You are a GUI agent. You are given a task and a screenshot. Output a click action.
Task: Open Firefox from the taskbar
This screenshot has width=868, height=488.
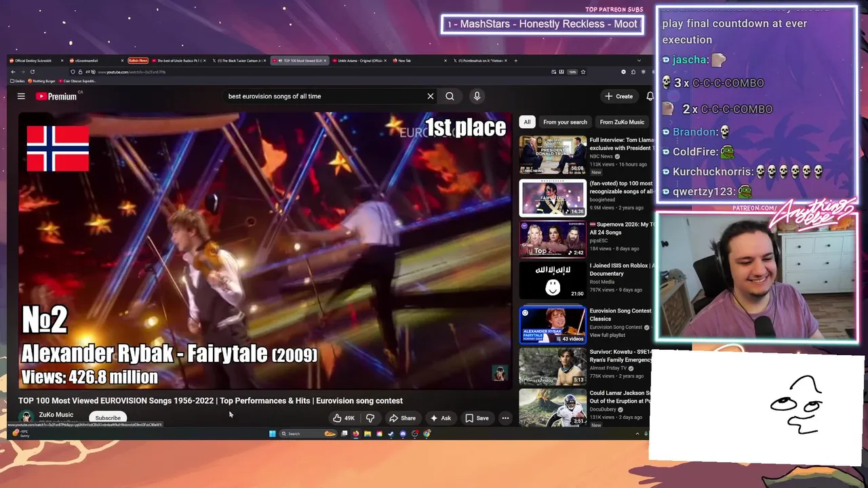tap(356, 434)
